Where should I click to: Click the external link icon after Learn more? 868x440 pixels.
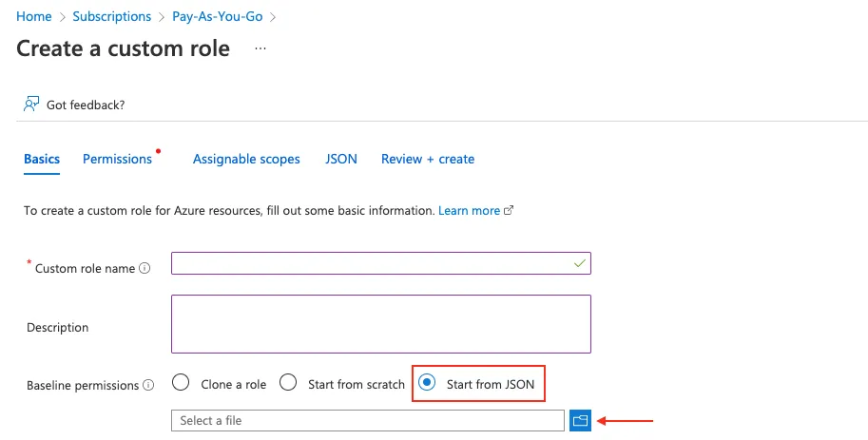[509, 211]
